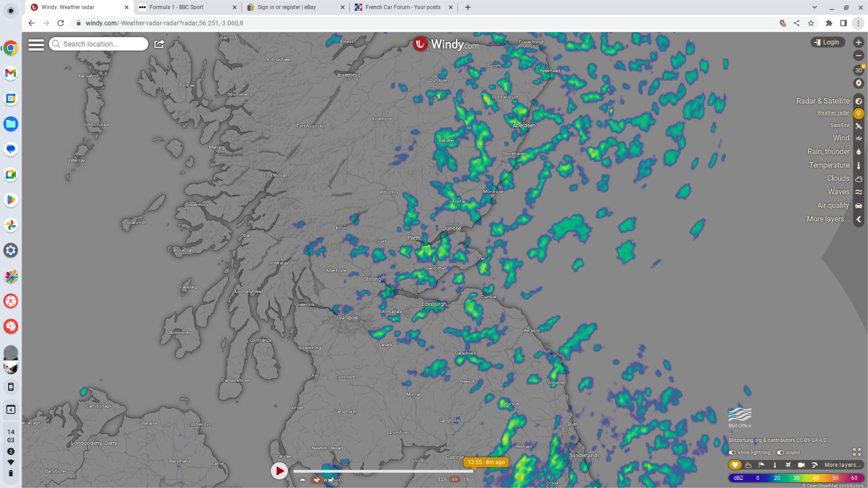The width and height of the screenshot is (868, 488).
Task: Enable 3D mode toggle
Action: [858, 70]
